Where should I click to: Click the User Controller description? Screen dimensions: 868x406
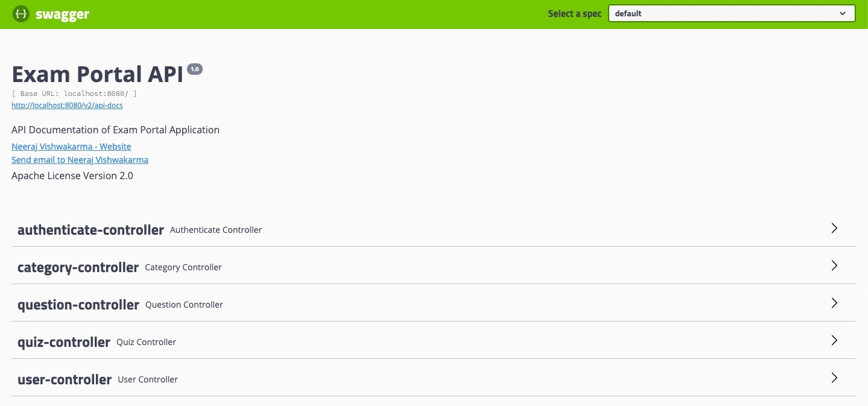[148, 379]
